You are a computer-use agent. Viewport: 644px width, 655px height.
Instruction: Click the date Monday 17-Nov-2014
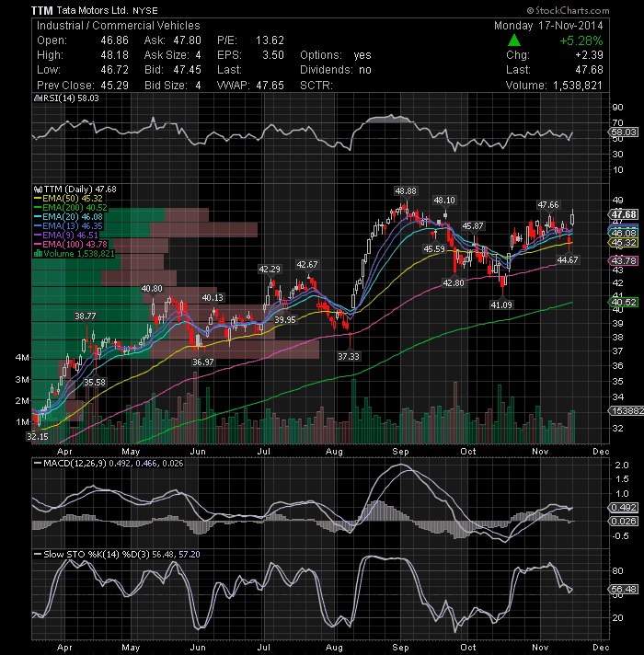(x=548, y=26)
